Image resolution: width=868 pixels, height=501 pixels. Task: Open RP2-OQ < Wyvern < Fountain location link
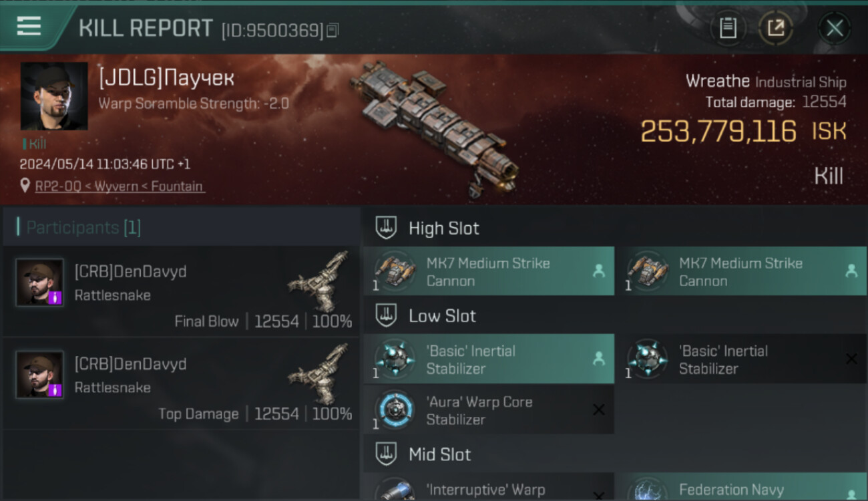point(120,186)
